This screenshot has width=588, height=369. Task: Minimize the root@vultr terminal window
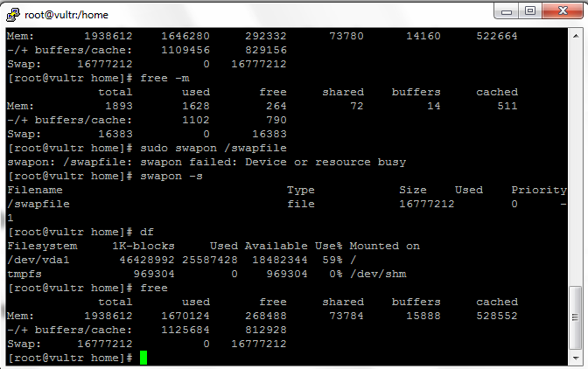507,11
